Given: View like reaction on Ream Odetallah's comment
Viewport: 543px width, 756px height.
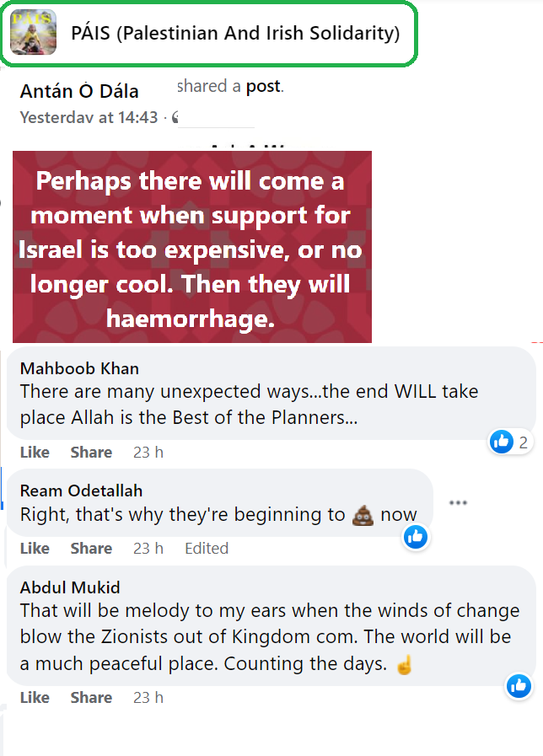Looking at the screenshot, I should coord(416,536).
